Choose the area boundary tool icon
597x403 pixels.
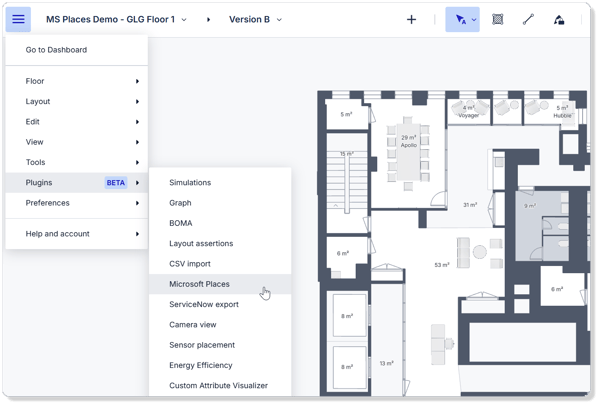(498, 19)
